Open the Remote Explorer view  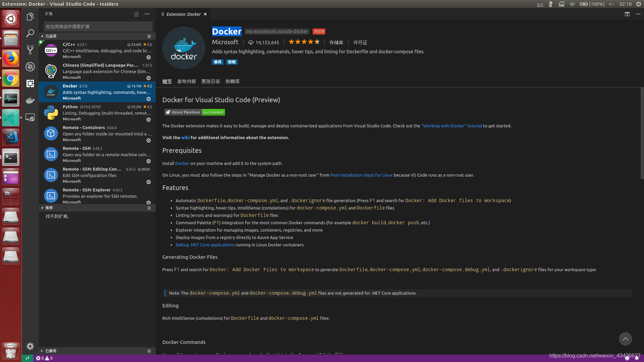coord(30,118)
